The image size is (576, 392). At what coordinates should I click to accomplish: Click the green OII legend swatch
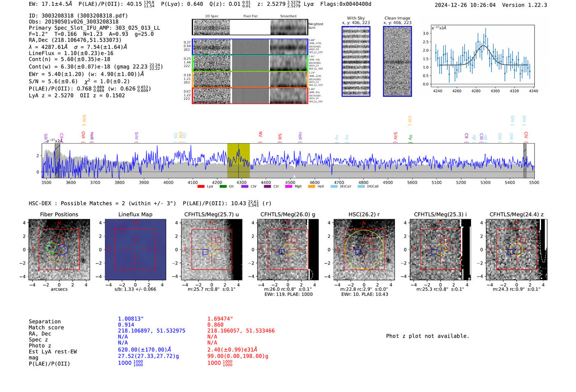click(x=223, y=187)
